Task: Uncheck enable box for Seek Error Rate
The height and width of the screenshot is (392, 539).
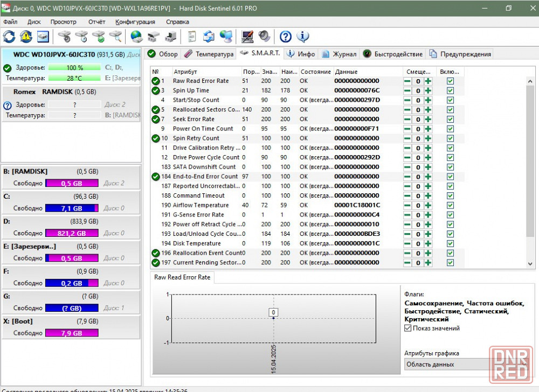Action: 450,119
